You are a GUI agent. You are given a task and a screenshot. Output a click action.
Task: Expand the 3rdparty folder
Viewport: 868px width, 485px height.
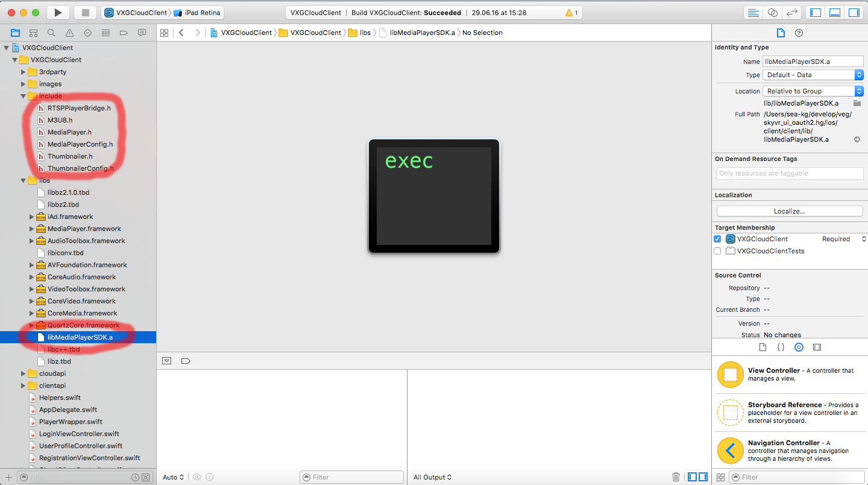pos(24,72)
